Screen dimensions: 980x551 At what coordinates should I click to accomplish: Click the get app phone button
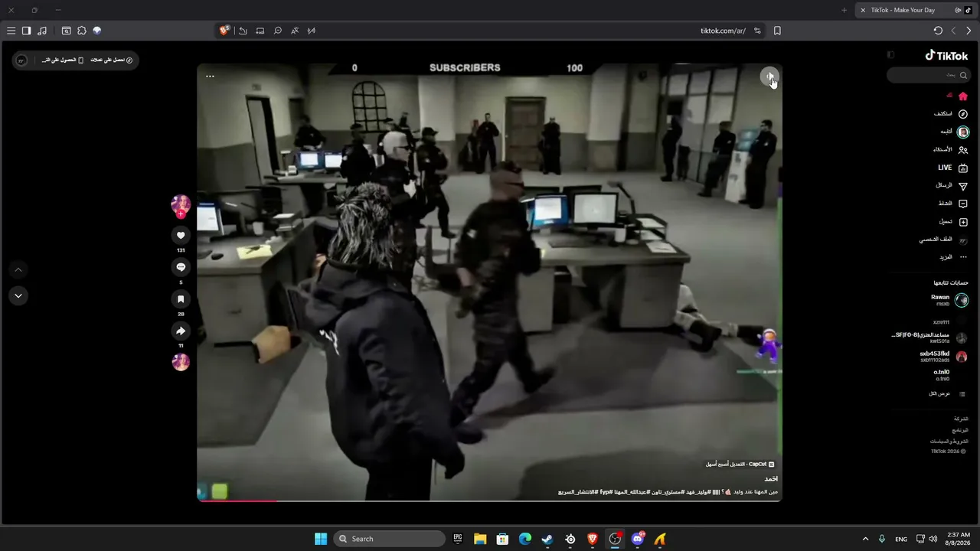pos(62,60)
